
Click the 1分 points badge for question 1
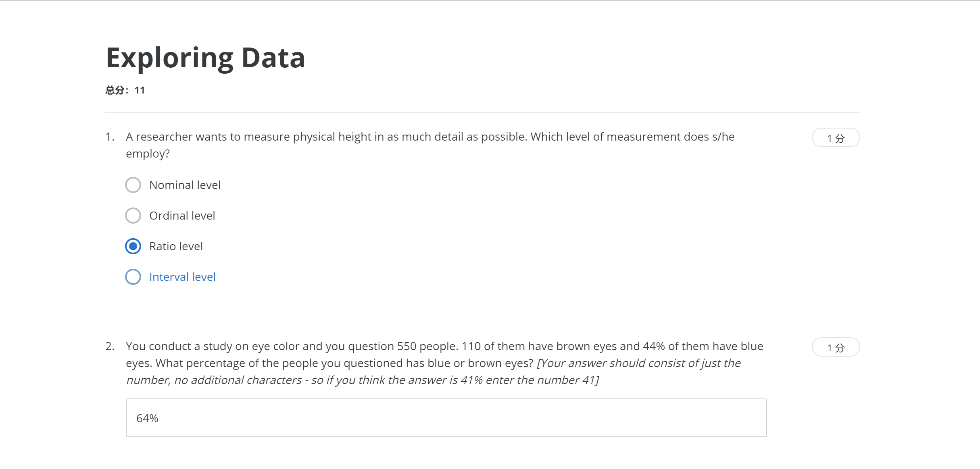[836, 138]
